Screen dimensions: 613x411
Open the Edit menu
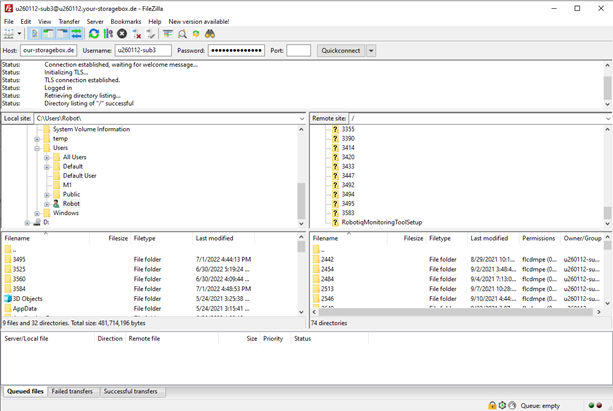coord(26,22)
